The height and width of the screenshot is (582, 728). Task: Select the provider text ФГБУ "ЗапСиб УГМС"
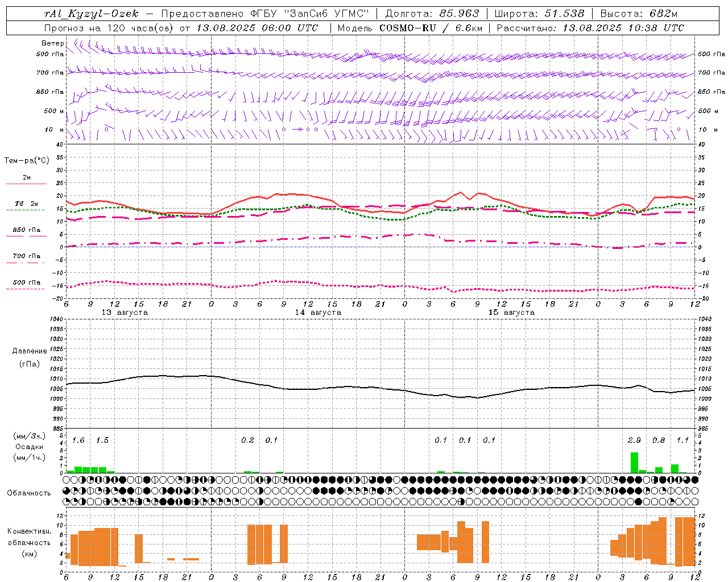tap(310, 14)
